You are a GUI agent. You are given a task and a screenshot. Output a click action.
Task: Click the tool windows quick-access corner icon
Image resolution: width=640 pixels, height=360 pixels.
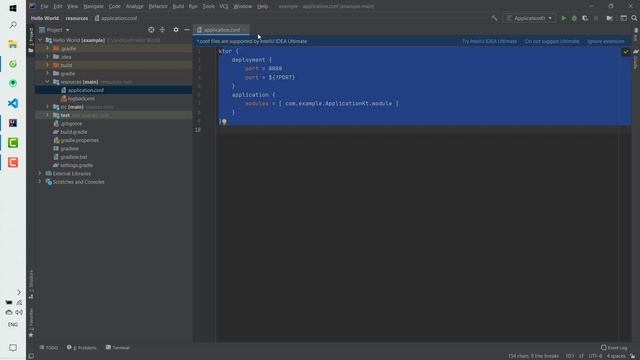(x=31, y=356)
